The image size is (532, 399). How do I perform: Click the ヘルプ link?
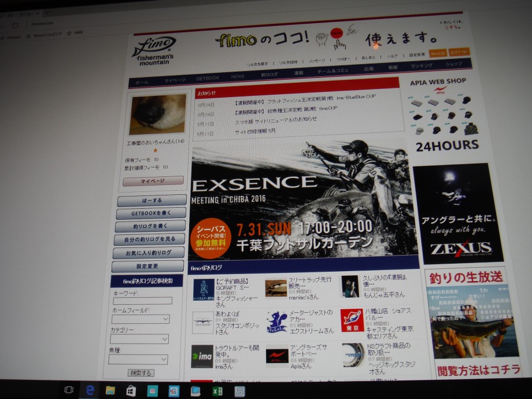(392, 56)
